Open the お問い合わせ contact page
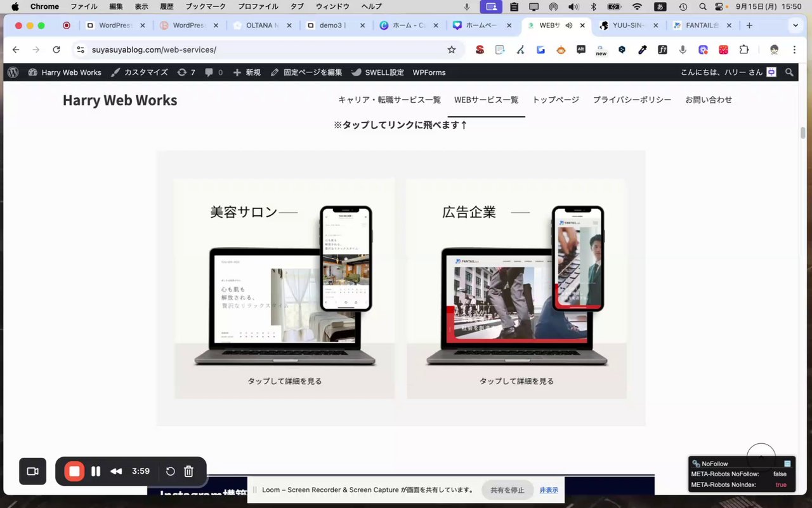The image size is (812, 508). (x=709, y=100)
